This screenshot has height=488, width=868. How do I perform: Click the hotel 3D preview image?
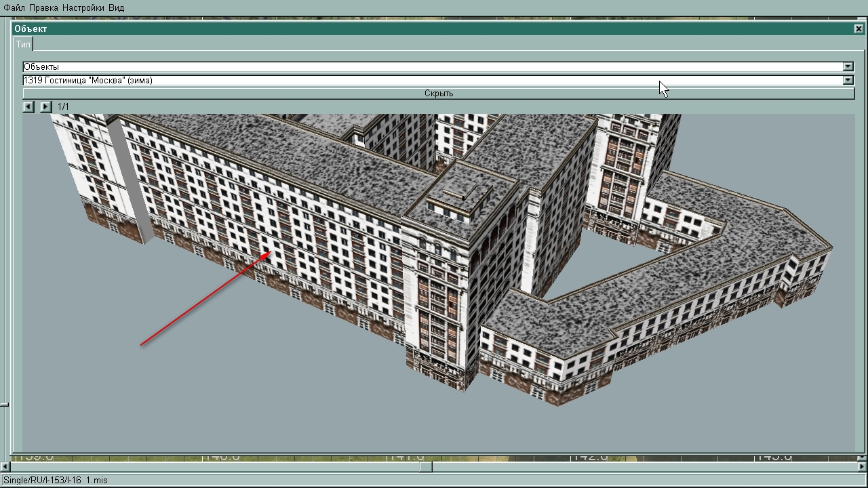[x=439, y=282]
